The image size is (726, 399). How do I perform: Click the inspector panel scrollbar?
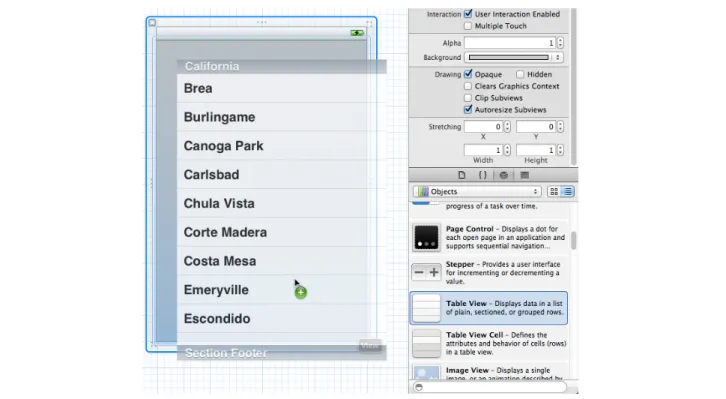[x=574, y=86]
